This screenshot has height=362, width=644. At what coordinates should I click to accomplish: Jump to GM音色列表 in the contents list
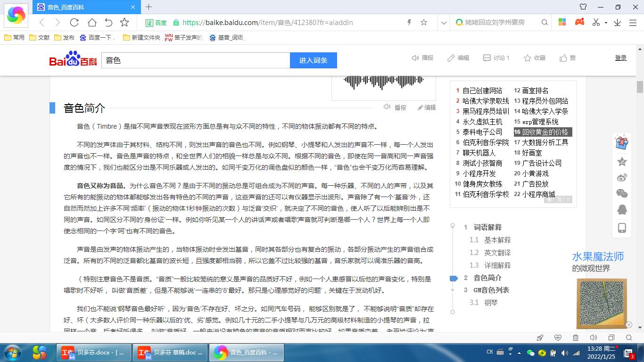click(491, 290)
